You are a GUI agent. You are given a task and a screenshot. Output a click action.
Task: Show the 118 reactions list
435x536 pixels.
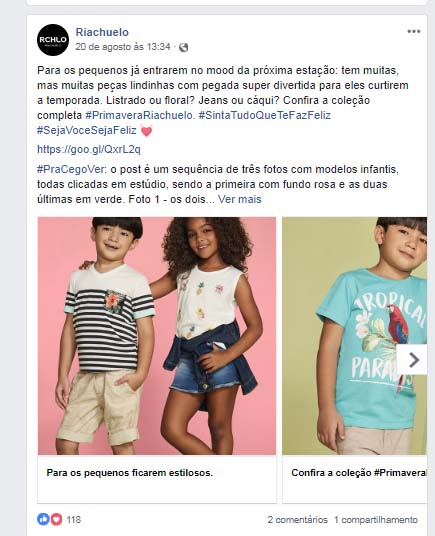click(73, 520)
